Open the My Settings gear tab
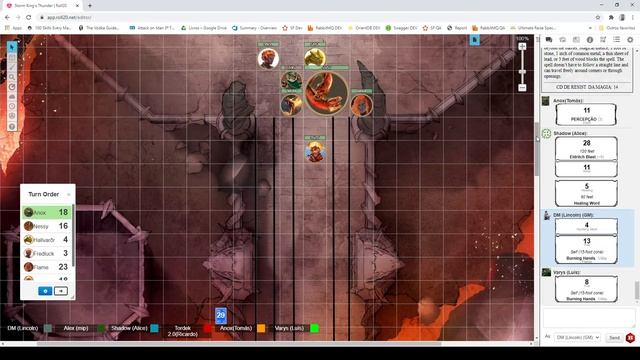 [x=630, y=40]
